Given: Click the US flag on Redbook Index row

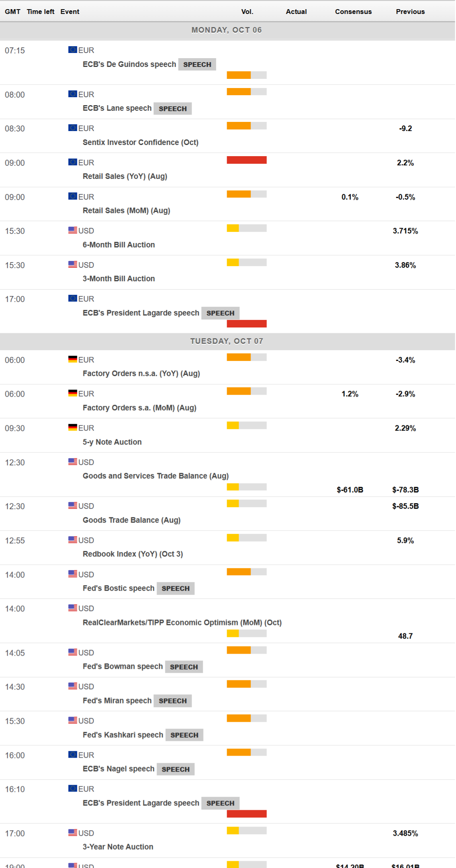Looking at the screenshot, I should pos(72,540).
